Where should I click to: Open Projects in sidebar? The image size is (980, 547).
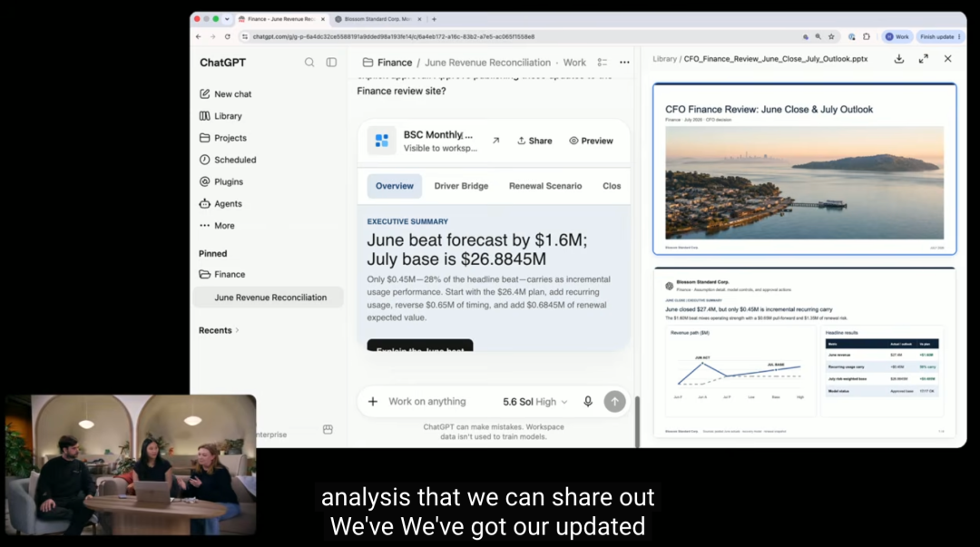(222, 138)
